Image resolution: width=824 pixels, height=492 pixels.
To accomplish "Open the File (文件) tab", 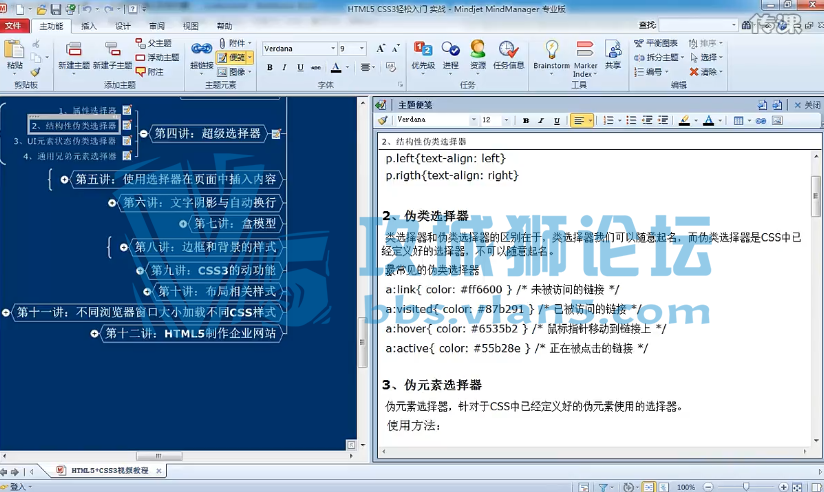I will click(14, 26).
